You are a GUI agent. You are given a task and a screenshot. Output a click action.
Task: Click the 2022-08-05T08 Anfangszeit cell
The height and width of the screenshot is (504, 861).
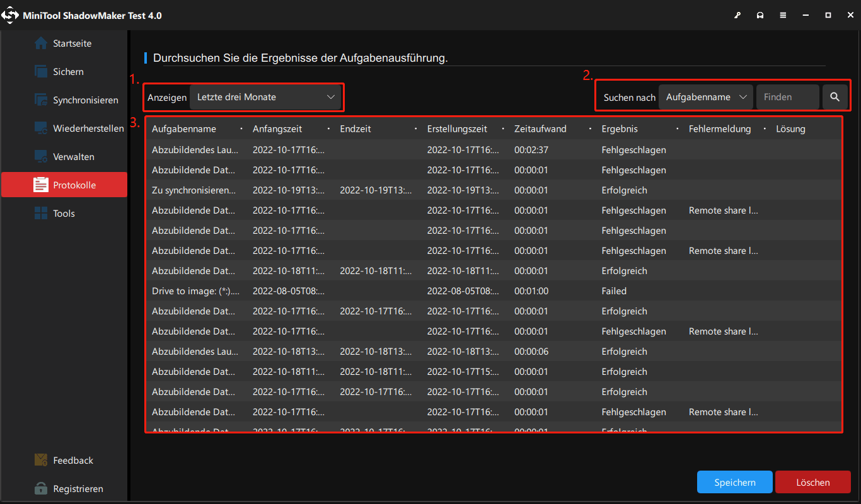point(289,291)
